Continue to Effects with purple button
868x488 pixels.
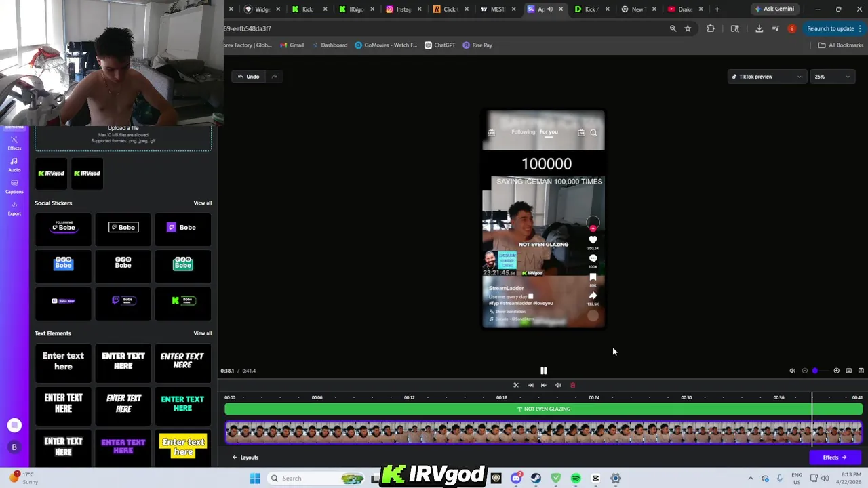[835, 457]
